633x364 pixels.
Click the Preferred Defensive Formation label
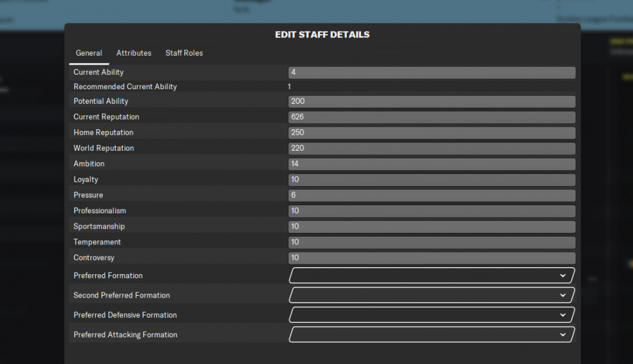[125, 315]
